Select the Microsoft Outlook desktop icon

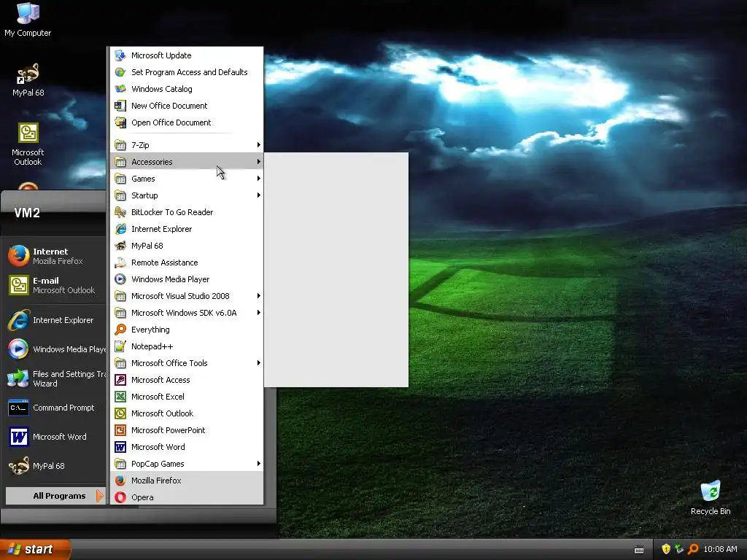[x=28, y=144]
